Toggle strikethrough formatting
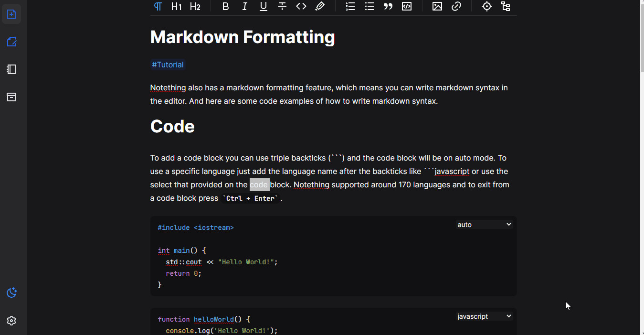Screen dimensions: 644x335 282,6
